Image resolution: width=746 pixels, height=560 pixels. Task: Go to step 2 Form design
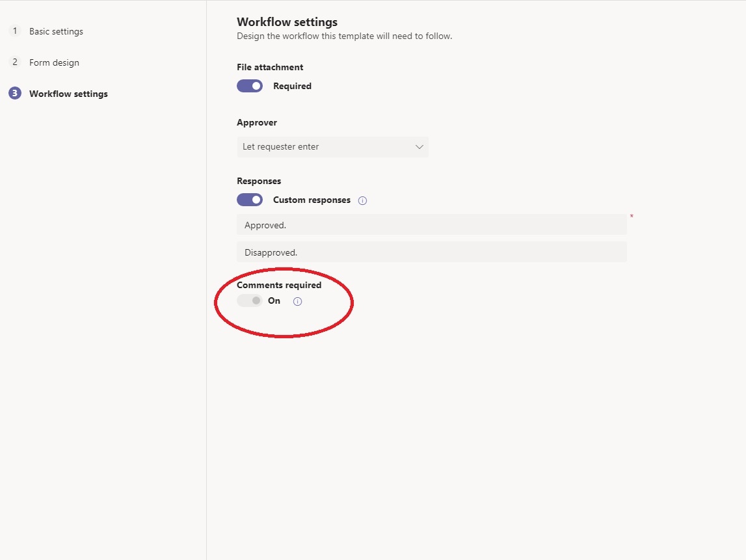44,62
